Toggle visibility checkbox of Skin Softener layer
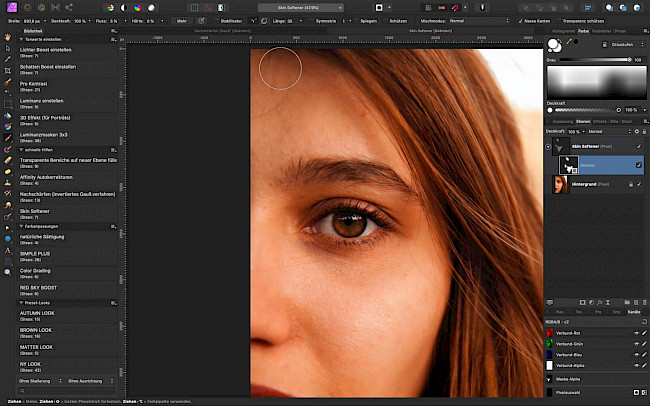 [639, 146]
